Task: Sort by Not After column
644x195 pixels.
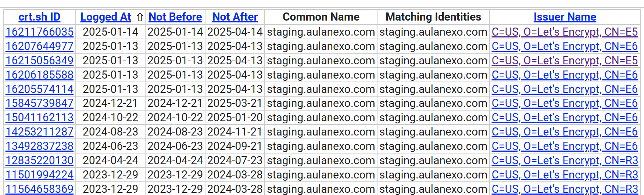Action: click(x=235, y=17)
